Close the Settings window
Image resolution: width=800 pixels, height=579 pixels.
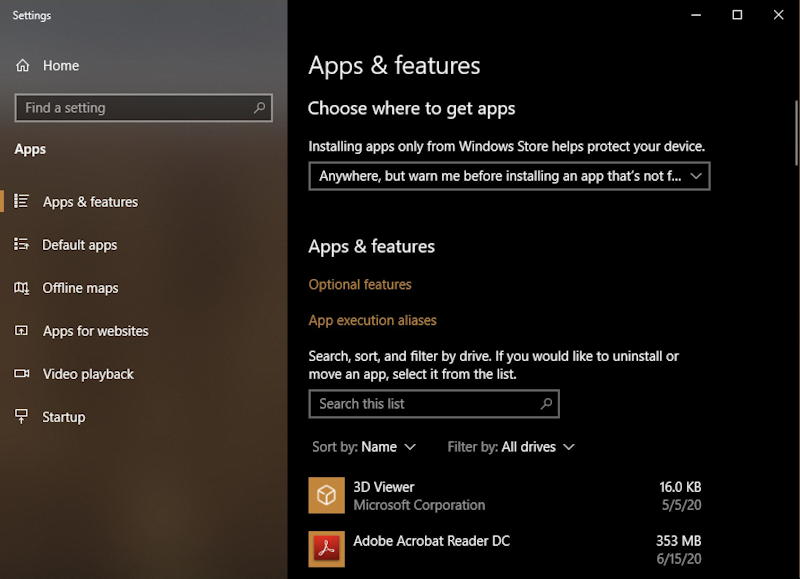click(779, 15)
